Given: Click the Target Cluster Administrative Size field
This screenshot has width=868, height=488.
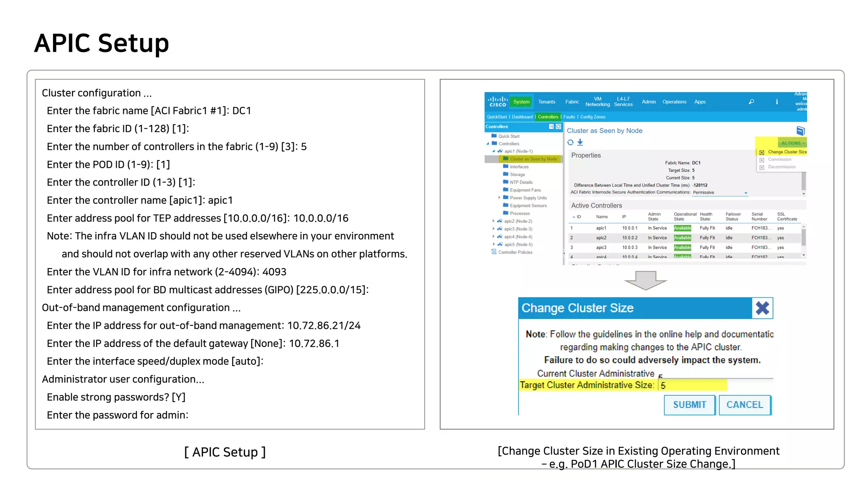Looking at the screenshot, I should [x=693, y=385].
